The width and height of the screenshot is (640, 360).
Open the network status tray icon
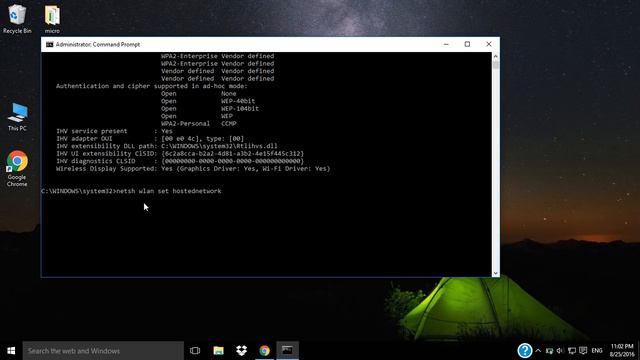[549, 351]
